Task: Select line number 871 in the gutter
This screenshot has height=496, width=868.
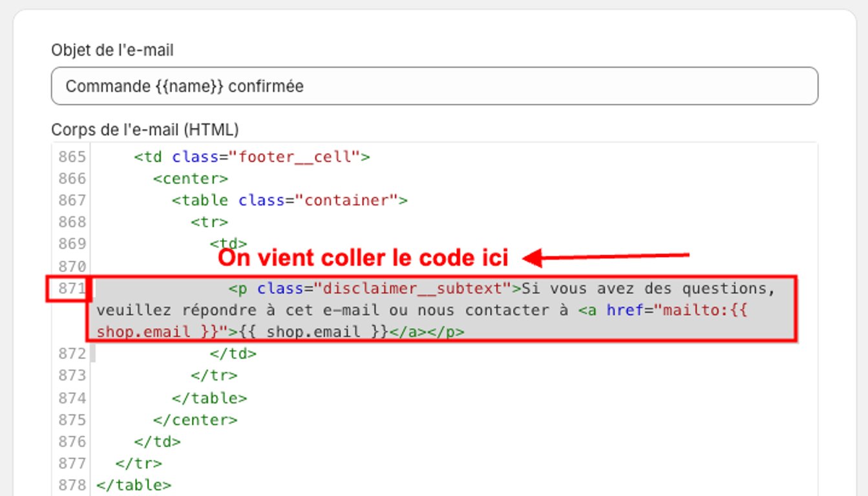Action: tap(72, 288)
